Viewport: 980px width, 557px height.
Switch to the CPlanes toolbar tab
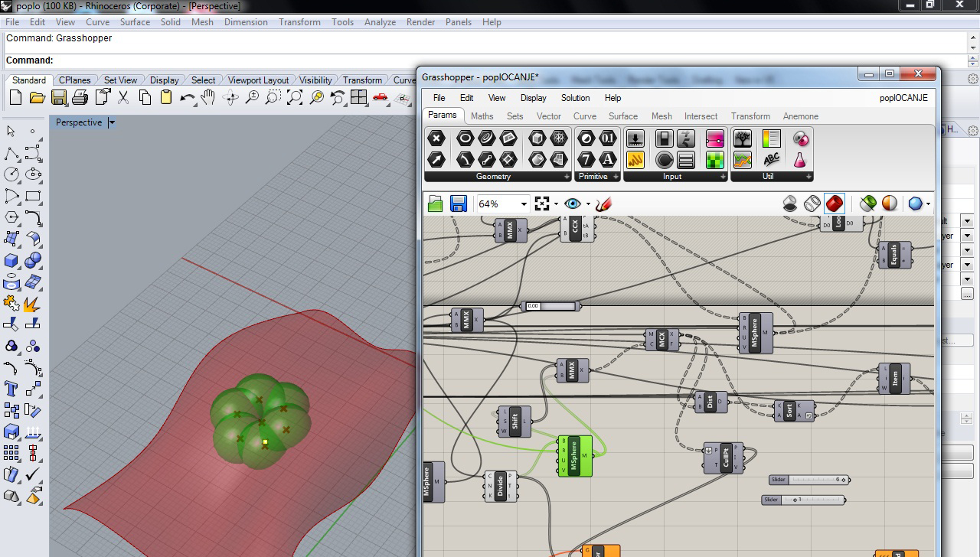click(75, 80)
